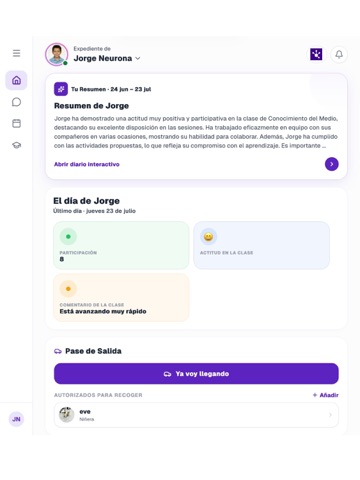Go to the Home icon in sidebar
Image resolution: width=360 pixels, height=480 pixels.
pyautogui.click(x=16, y=80)
